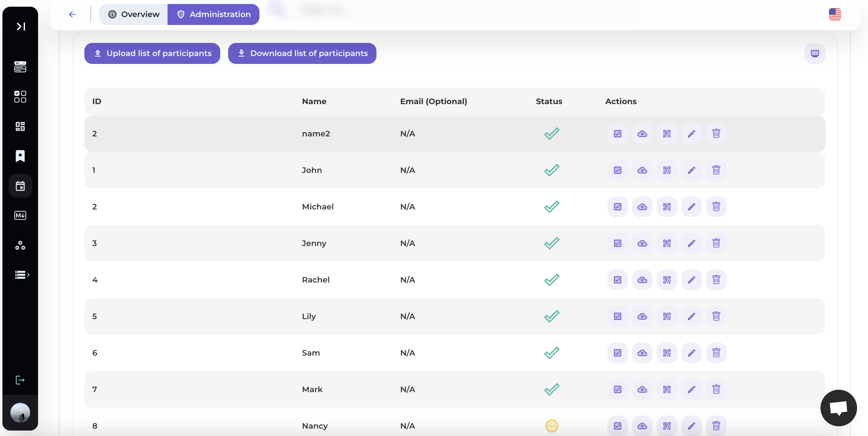Click the cloud upload icon for Jenny
The width and height of the screenshot is (868, 436).
(642, 243)
